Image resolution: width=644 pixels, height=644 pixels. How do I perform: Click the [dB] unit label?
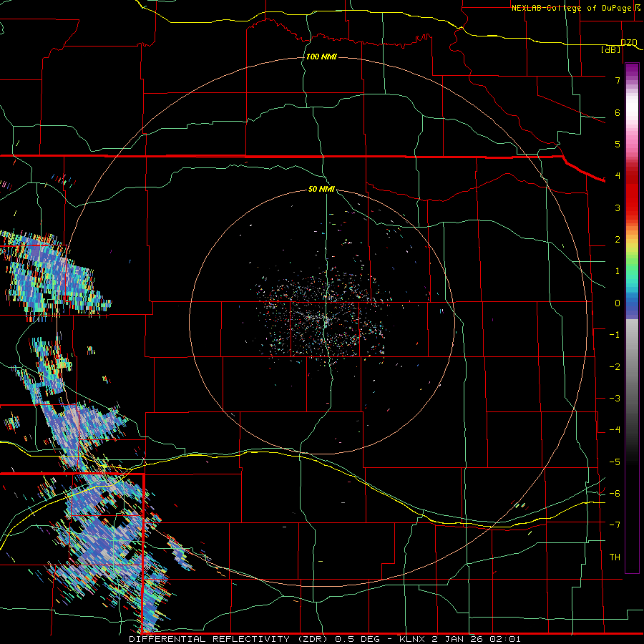(611, 49)
